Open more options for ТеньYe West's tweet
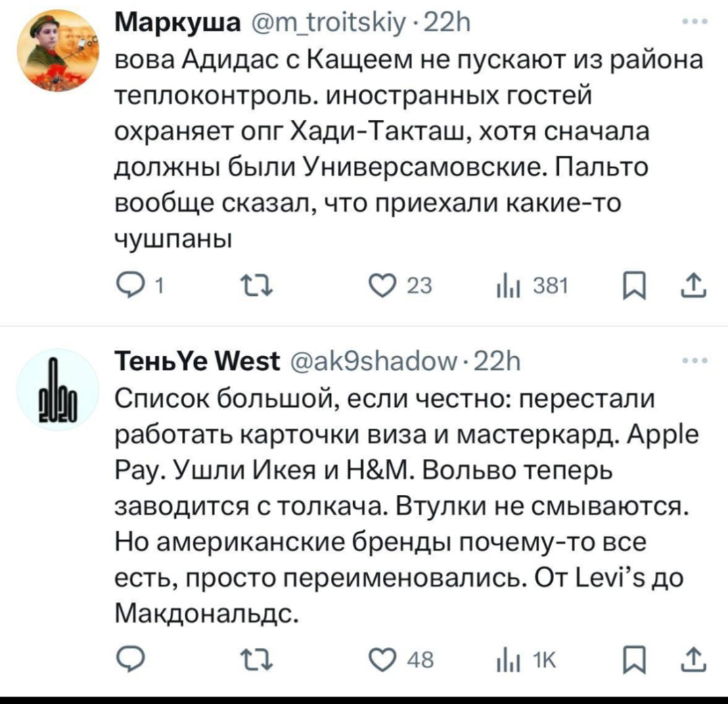 point(695,360)
